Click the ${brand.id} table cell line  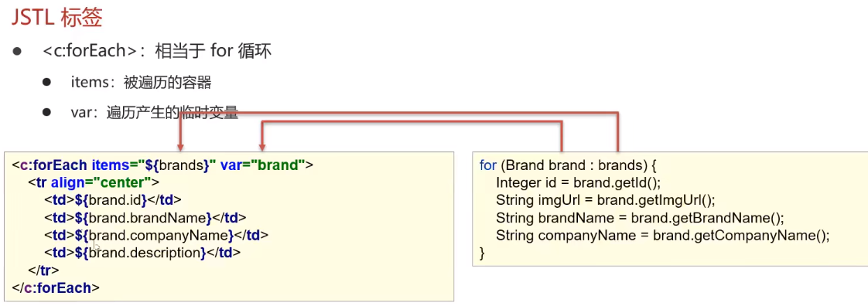(114, 200)
